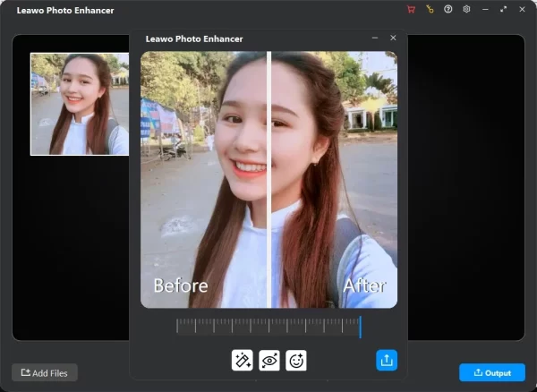Toggle the smiley face enhancement tool
Viewport: 537px width, 392px height.
click(296, 360)
